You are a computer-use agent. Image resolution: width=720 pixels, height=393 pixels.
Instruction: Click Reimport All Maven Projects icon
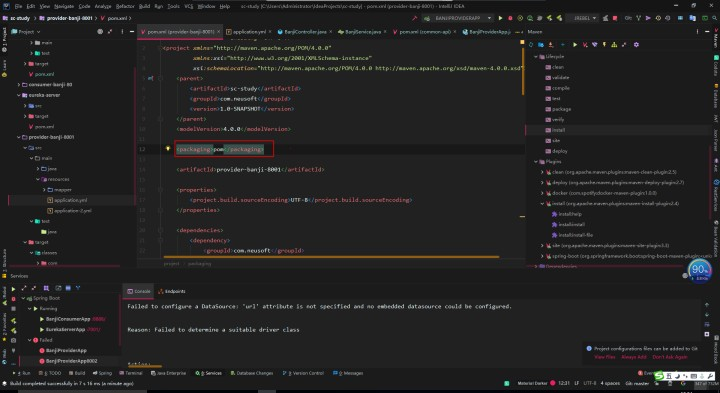point(531,45)
